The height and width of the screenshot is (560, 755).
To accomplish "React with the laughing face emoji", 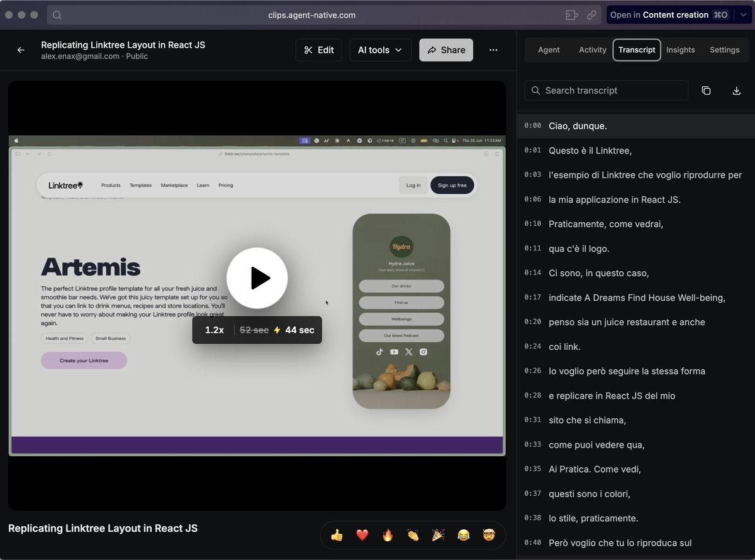I will [x=464, y=535].
